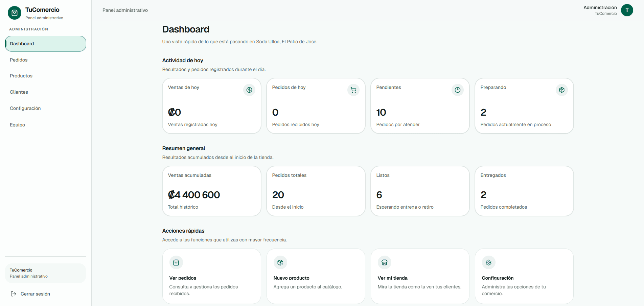Click the Esperando entrega o retiro caption
This screenshot has width=644, height=306.
[405, 207]
